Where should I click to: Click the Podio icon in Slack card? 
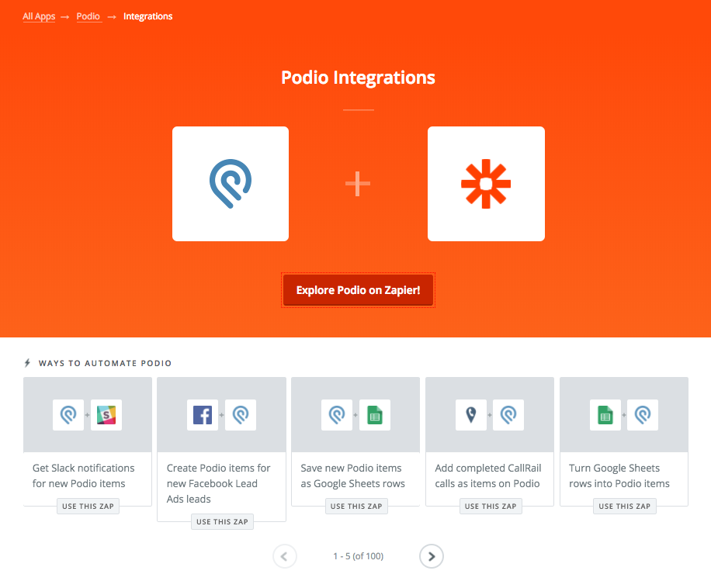tap(68, 415)
